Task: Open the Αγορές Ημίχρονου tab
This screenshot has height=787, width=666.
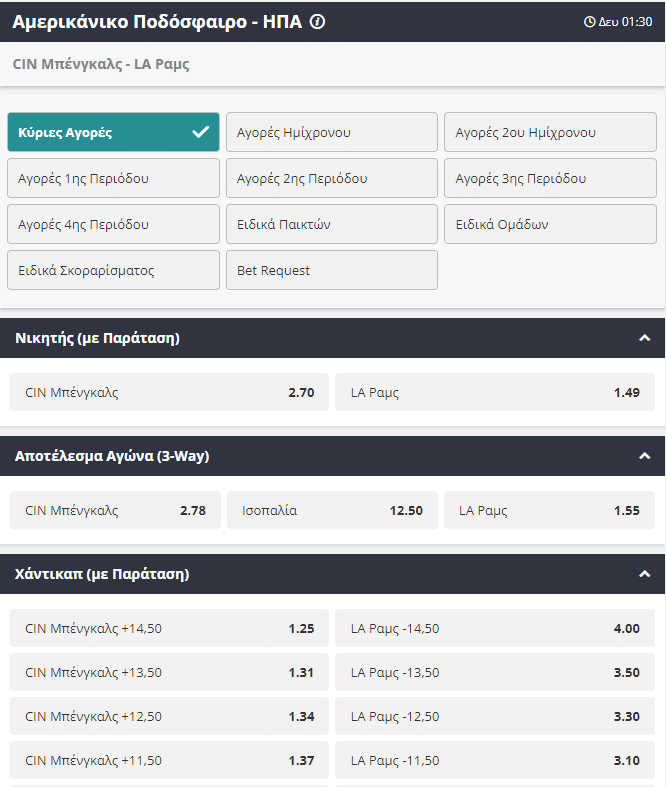Action: pos(331,132)
